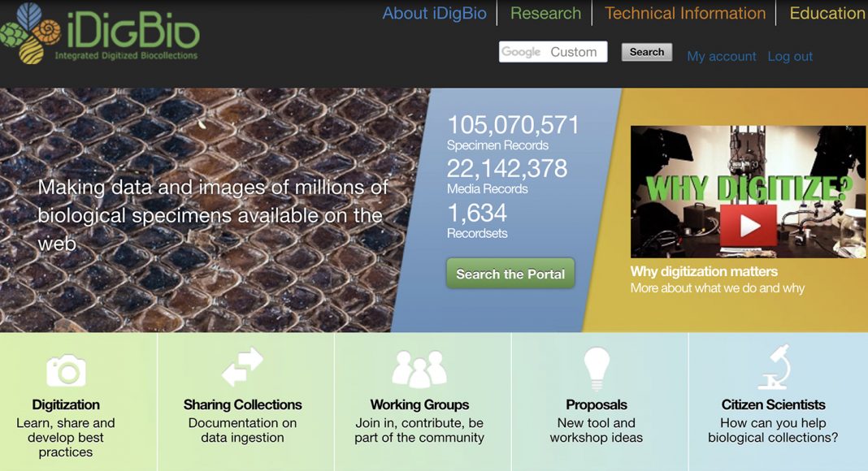Viewport: 868px width, 471px height.
Task: Click the Why Digitize video thumbnail
Action: 748,192
